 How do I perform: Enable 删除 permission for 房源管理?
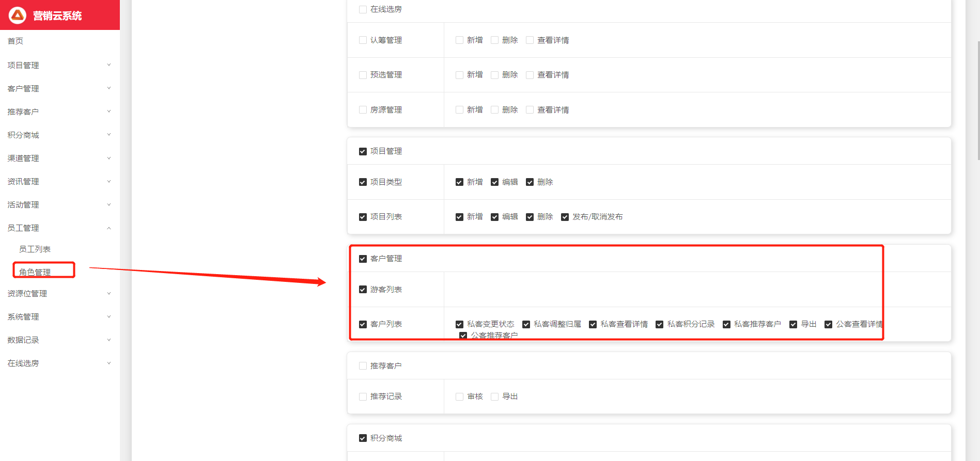494,110
